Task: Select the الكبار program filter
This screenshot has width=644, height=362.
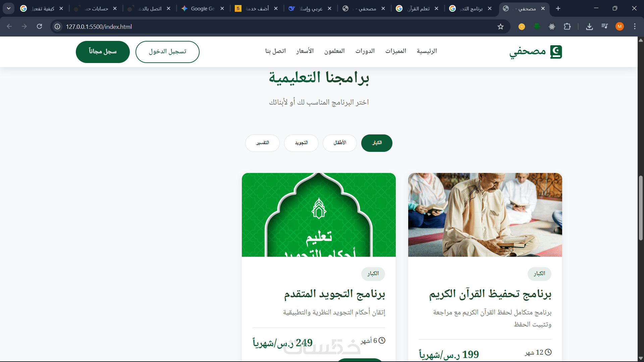Action: tap(377, 143)
